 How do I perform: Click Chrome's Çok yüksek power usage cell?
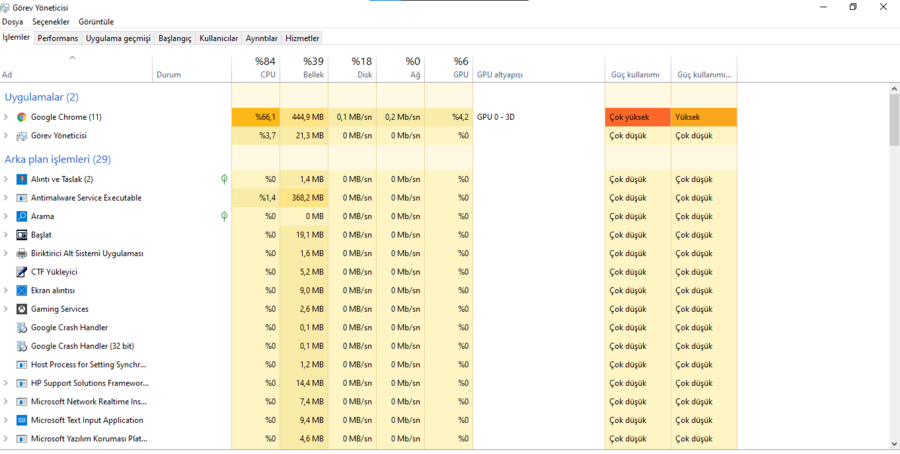pos(637,117)
